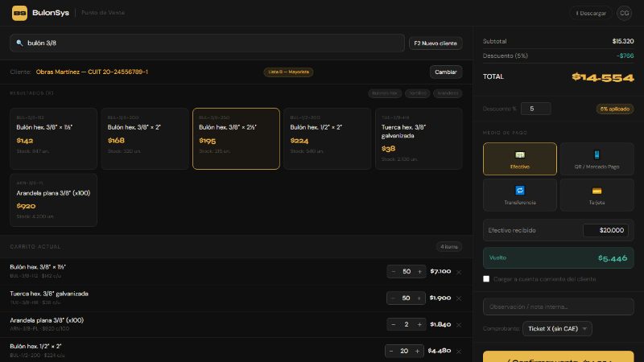Apply the middle results filter chip
This screenshot has height=362, width=644.
(417, 93)
